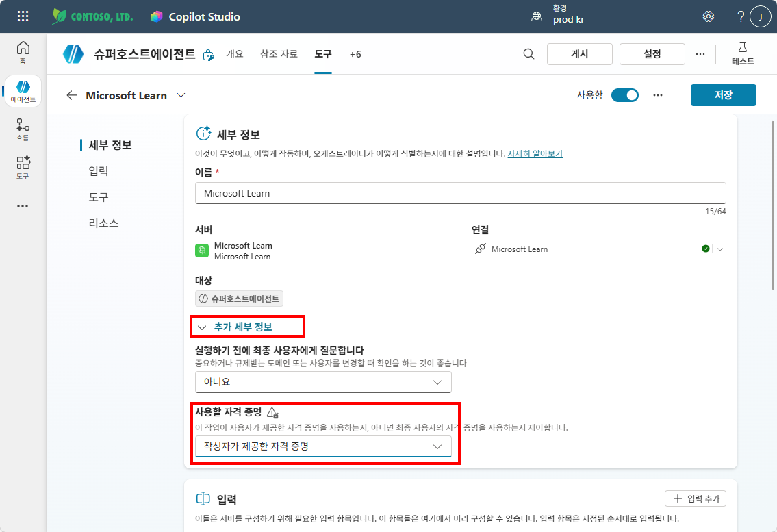Click the 게시 button

pos(579,54)
